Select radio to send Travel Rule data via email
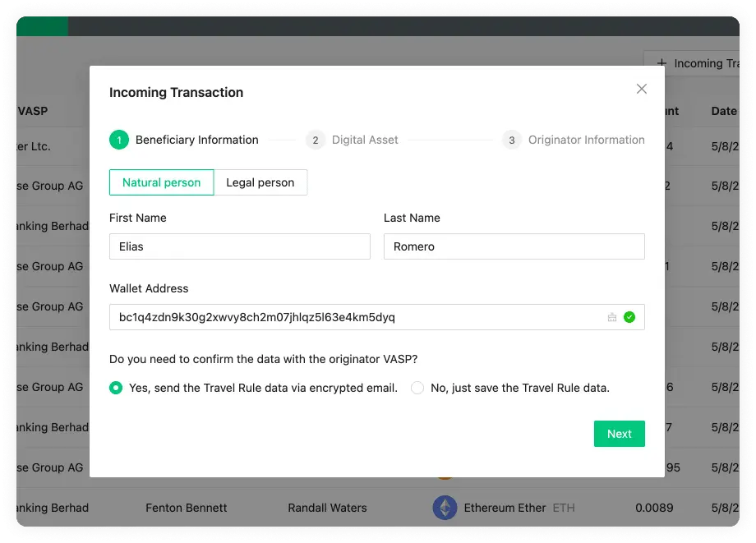 [116, 387]
